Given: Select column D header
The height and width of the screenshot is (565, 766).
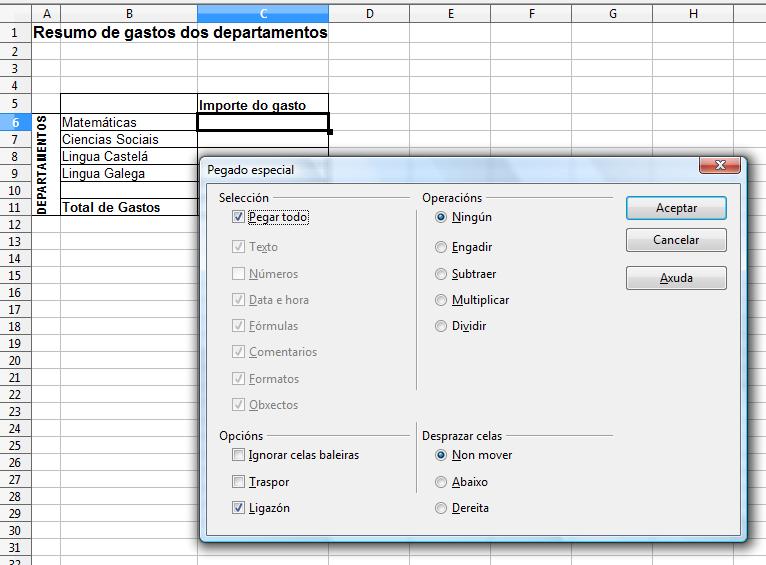Looking at the screenshot, I should [369, 13].
